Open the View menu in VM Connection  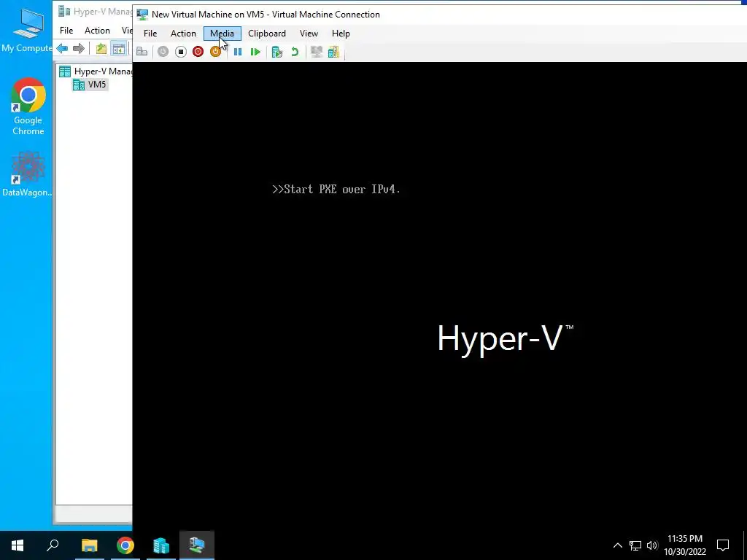pos(309,34)
